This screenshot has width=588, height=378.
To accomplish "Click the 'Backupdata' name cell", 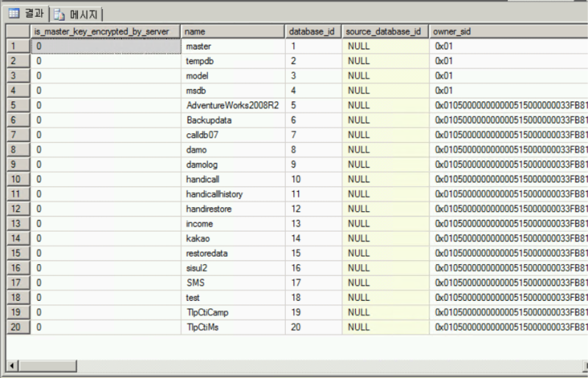I will click(233, 120).
